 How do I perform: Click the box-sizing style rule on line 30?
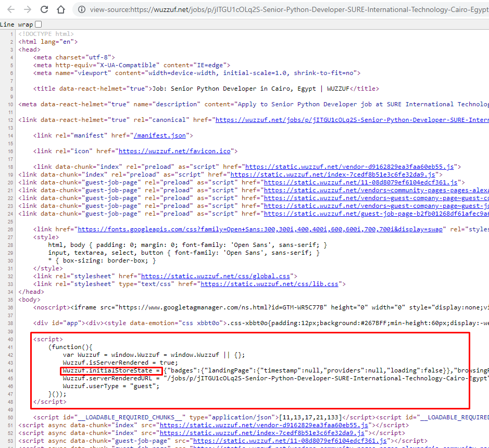[x=102, y=260]
